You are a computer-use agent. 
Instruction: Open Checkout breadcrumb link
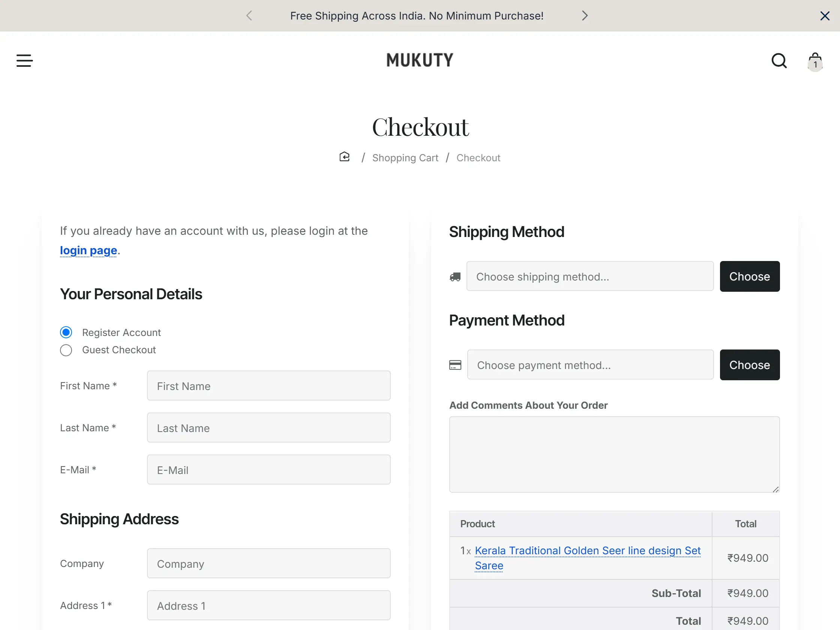pos(478,158)
